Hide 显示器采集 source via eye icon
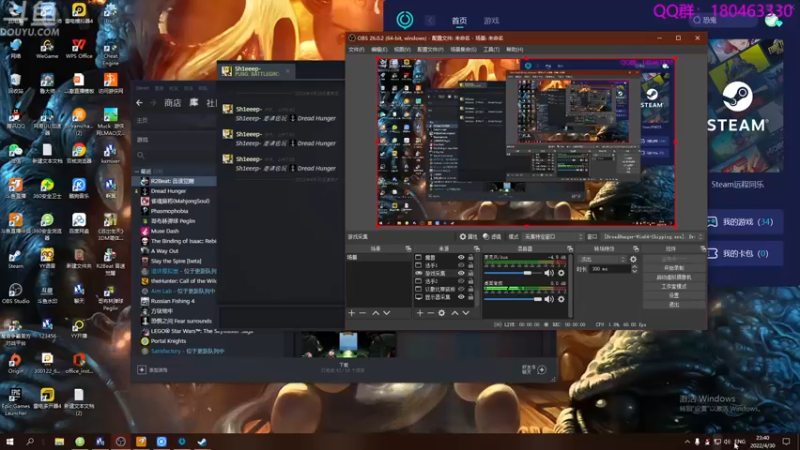Viewport: 800px width, 450px height. pos(461,297)
